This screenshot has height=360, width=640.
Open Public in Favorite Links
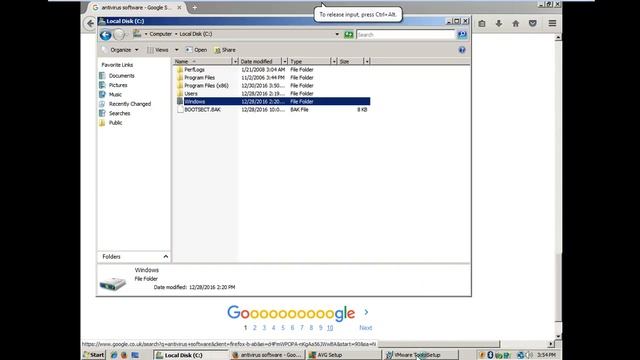coord(115,123)
